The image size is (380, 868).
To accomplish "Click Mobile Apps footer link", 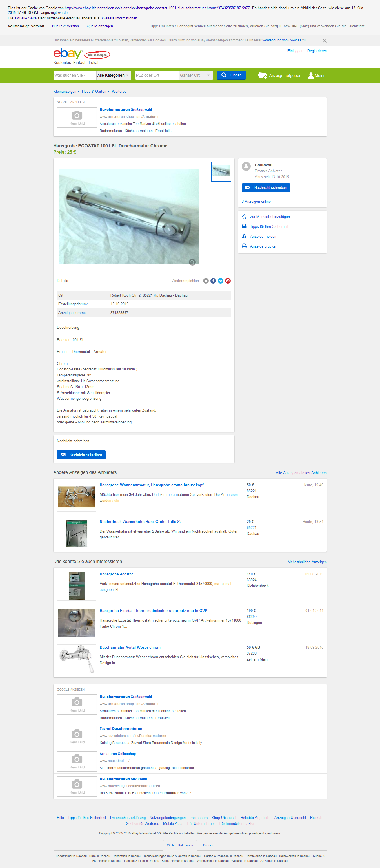I will 173,823.
